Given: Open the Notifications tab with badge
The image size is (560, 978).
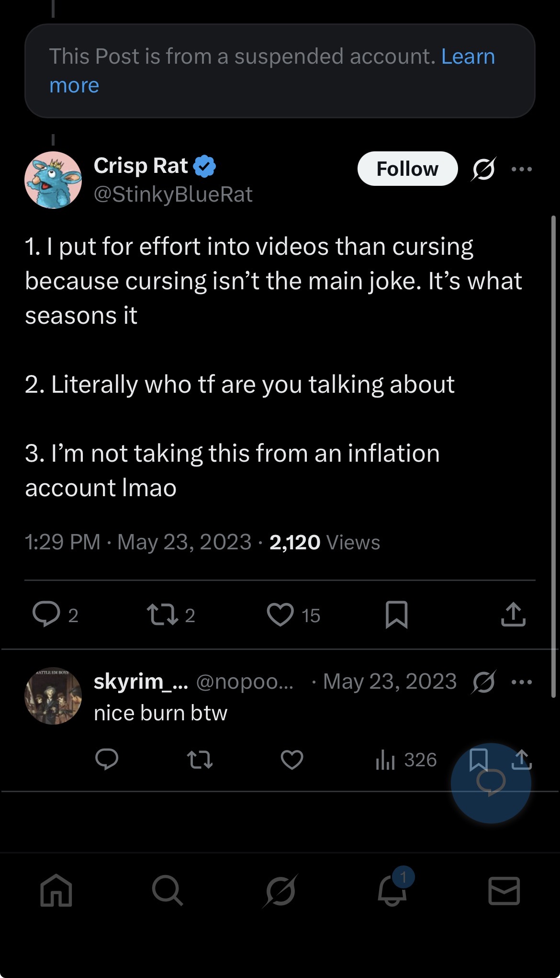Looking at the screenshot, I should (x=392, y=890).
